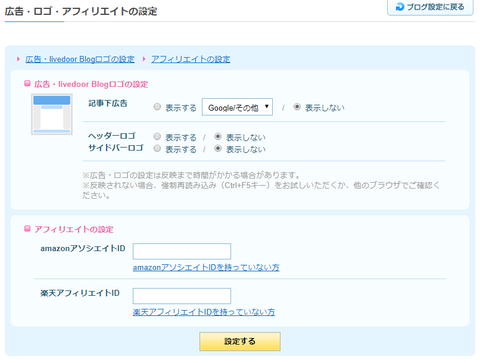Submit settings with 設定する button
Screen dimensions: 480x363
[x=240, y=341]
